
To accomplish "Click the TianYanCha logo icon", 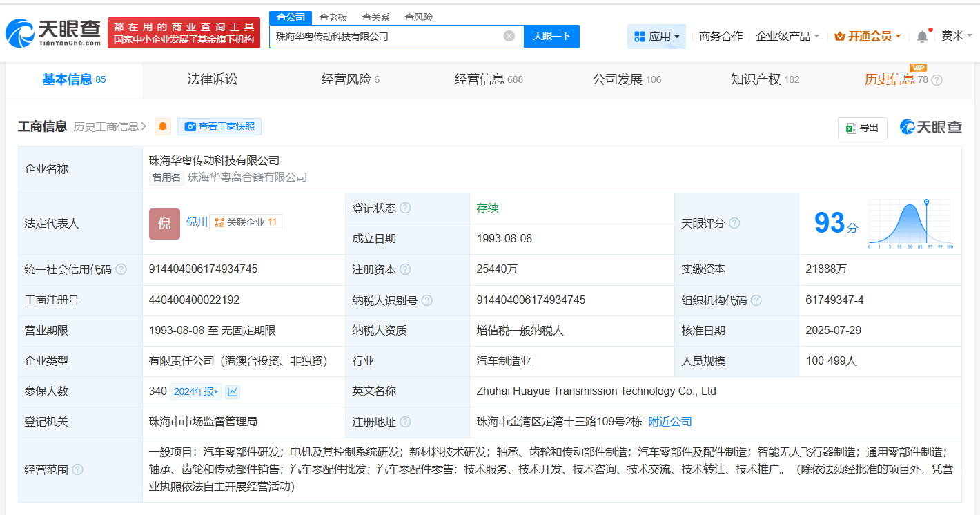I will point(21,31).
